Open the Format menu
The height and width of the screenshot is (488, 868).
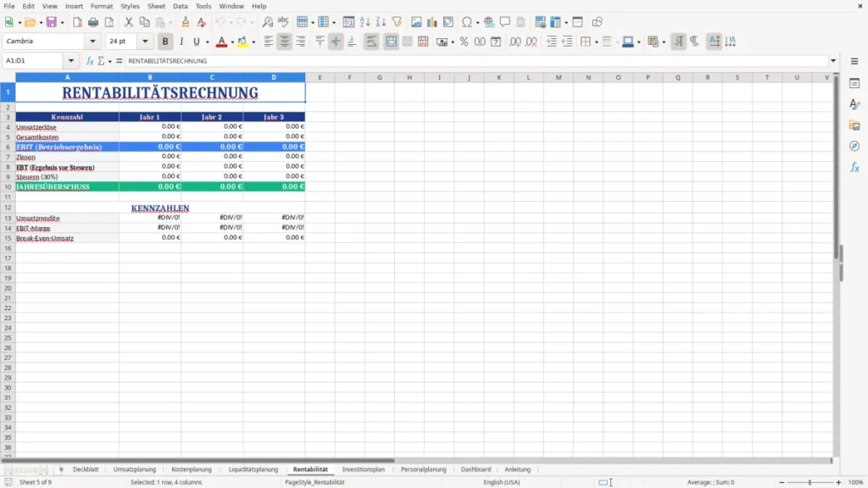coord(102,6)
